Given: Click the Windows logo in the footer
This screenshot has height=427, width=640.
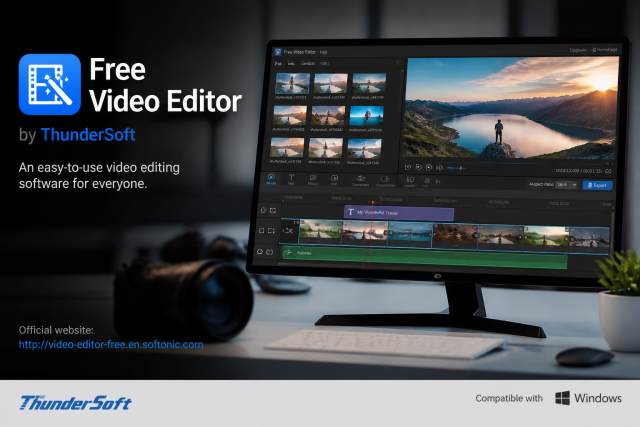Looking at the screenshot, I should tap(562, 398).
